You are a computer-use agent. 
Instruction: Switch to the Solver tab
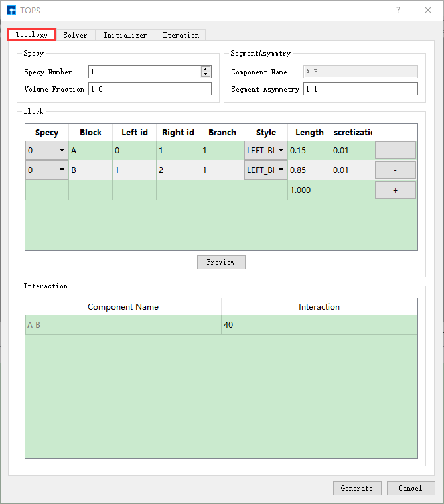coord(75,35)
